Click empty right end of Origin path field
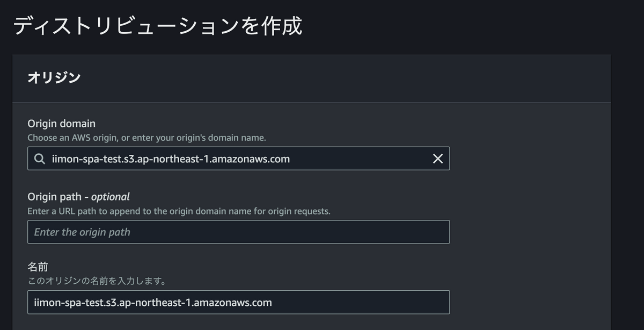The image size is (644, 330). tap(419, 232)
